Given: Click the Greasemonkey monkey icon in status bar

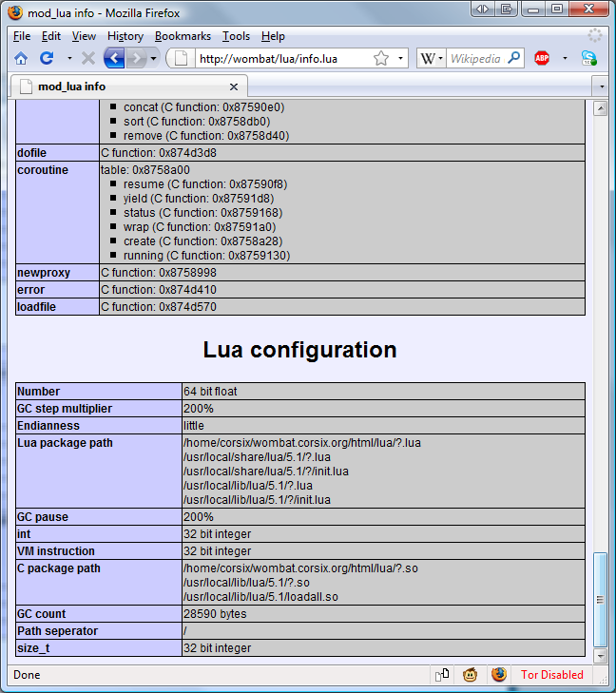Looking at the screenshot, I should (470, 675).
